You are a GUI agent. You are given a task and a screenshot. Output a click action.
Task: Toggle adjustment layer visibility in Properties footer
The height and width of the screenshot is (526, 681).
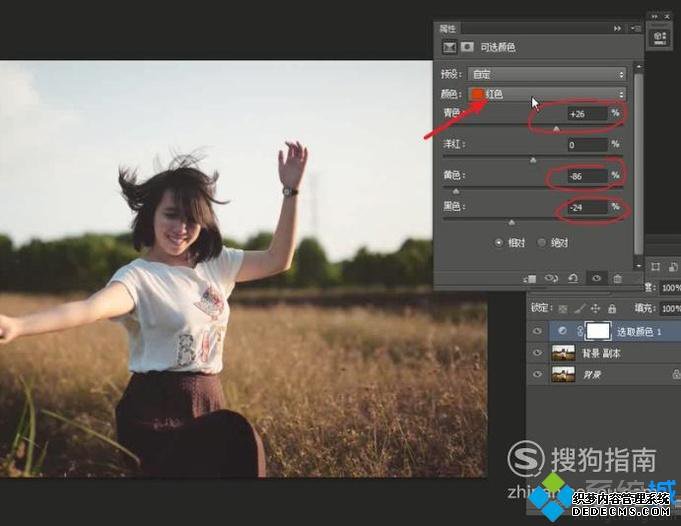596,279
